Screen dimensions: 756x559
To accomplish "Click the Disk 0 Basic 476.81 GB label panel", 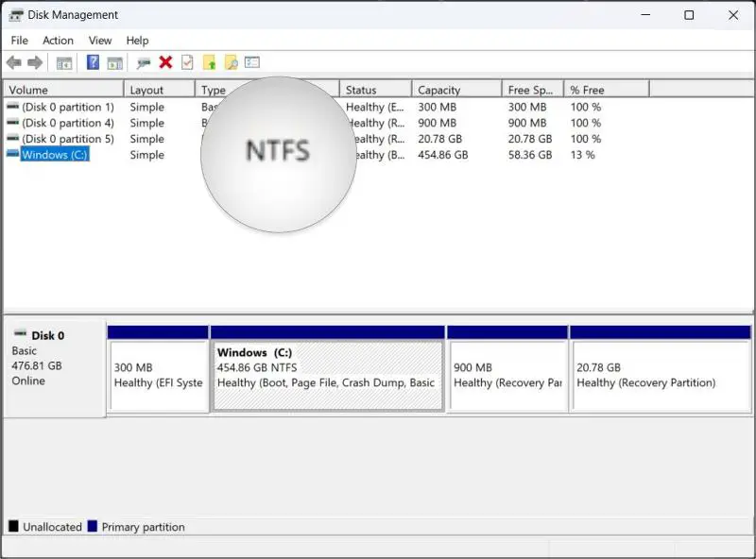I will (x=55, y=368).
